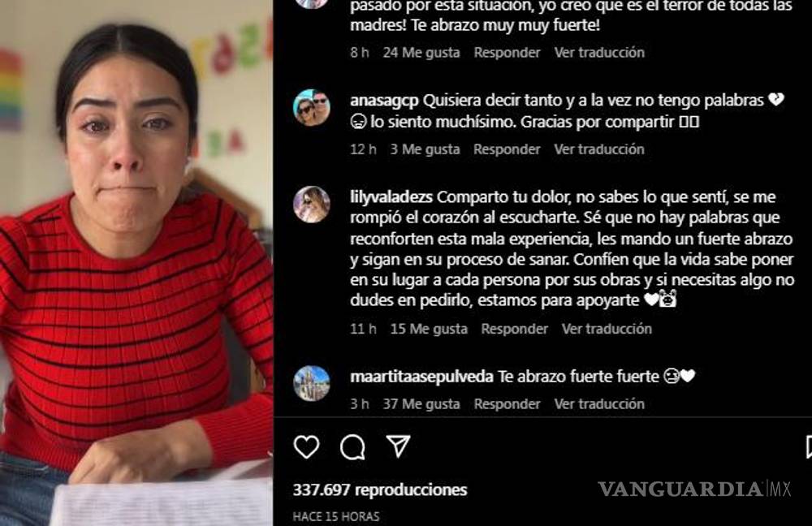Open maartitaasepulveda profile avatar
The height and width of the screenshot is (526, 812).
(311, 384)
